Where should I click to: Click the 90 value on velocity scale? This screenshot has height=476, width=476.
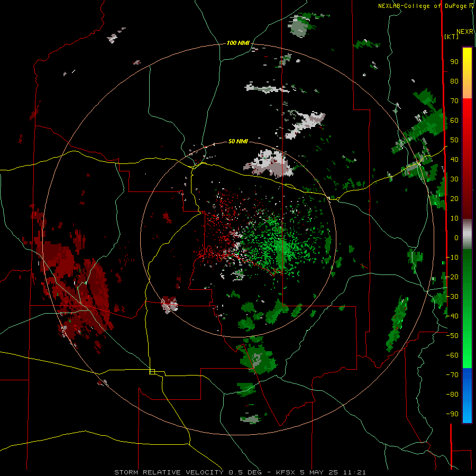[454, 62]
